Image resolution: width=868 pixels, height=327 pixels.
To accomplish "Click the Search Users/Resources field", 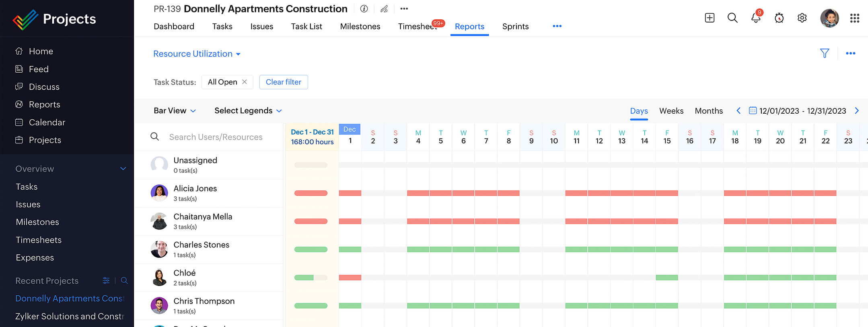I will click(216, 137).
